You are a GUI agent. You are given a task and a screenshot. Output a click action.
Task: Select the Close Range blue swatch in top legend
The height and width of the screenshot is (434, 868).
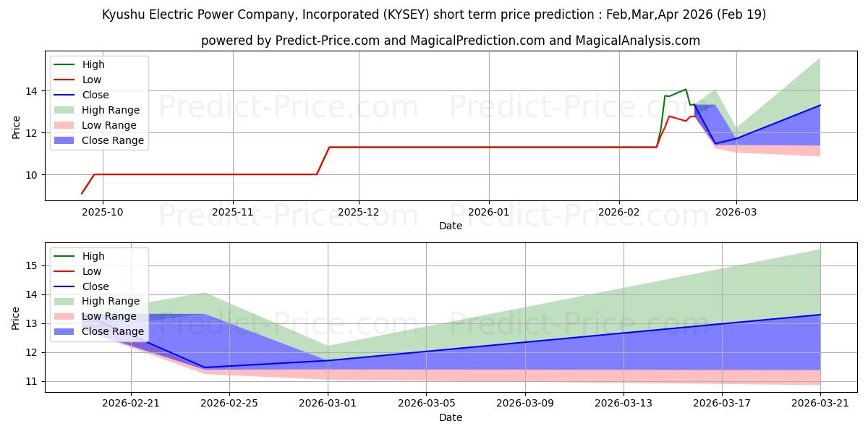pyautogui.click(x=64, y=140)
